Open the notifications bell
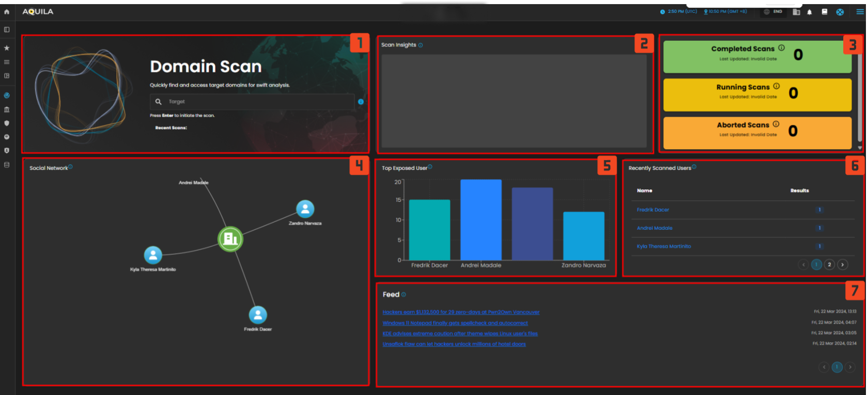 pyautogui.click(x=810, y=12)
